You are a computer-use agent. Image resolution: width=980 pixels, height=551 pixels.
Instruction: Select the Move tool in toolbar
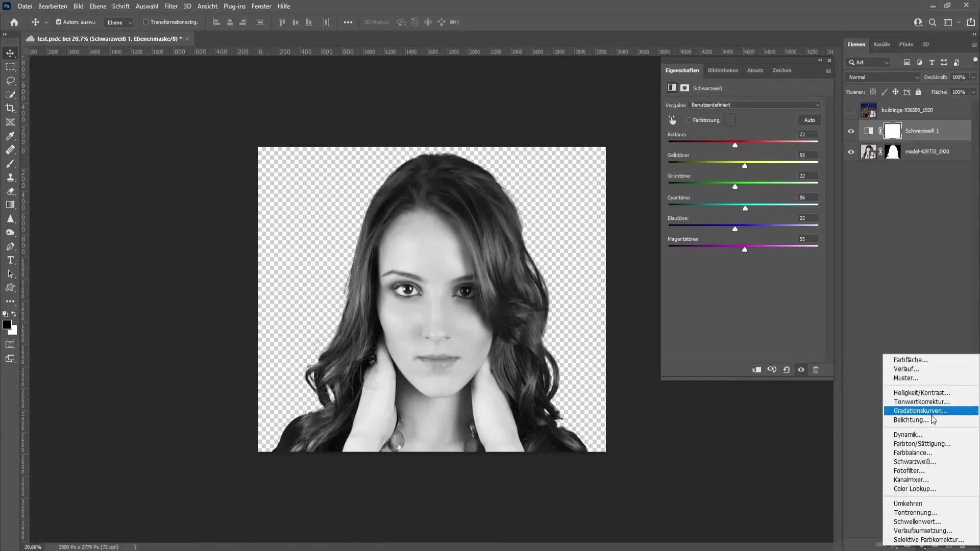tap(10, 53)
